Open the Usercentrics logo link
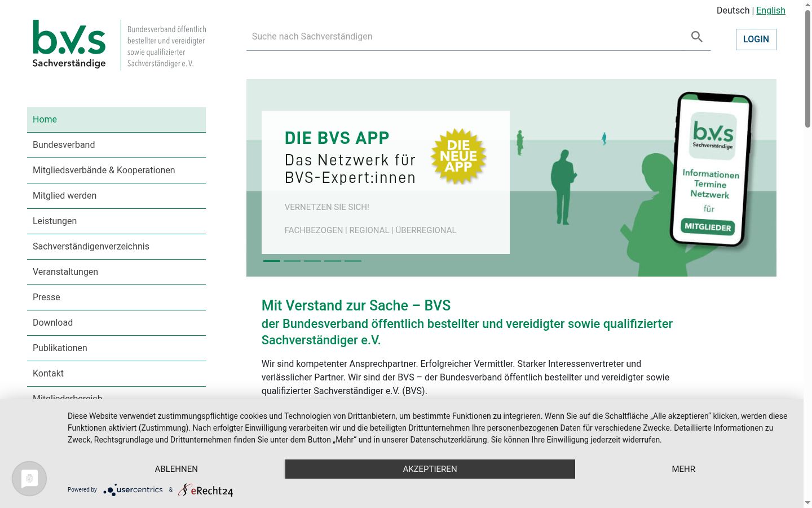 (133, 490)
